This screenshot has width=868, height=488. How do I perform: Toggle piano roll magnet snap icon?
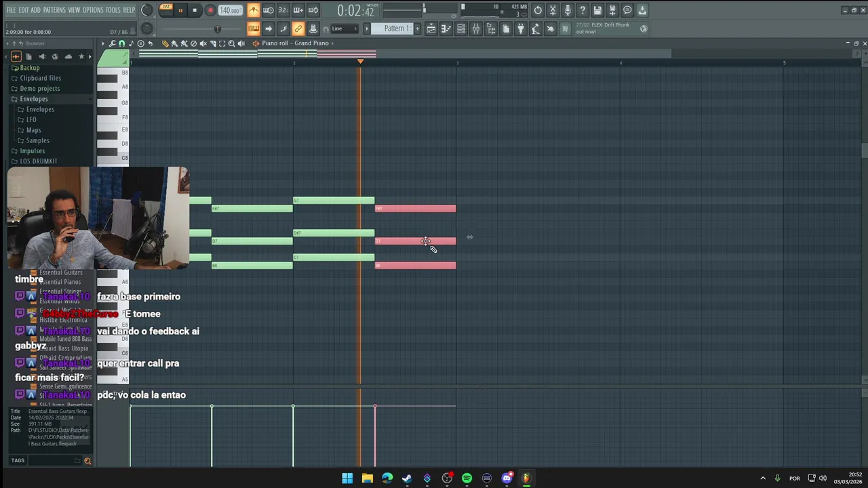click(121, 43)
